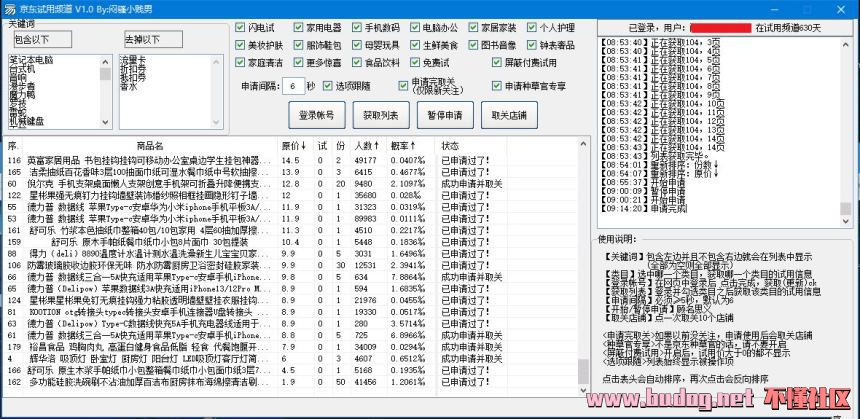Click the app icon in title bar

[9, 9]
